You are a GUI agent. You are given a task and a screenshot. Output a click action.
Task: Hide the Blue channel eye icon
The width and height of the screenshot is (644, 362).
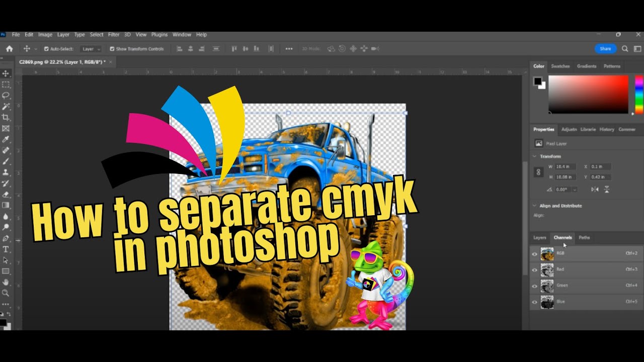(x=534, y=302)
